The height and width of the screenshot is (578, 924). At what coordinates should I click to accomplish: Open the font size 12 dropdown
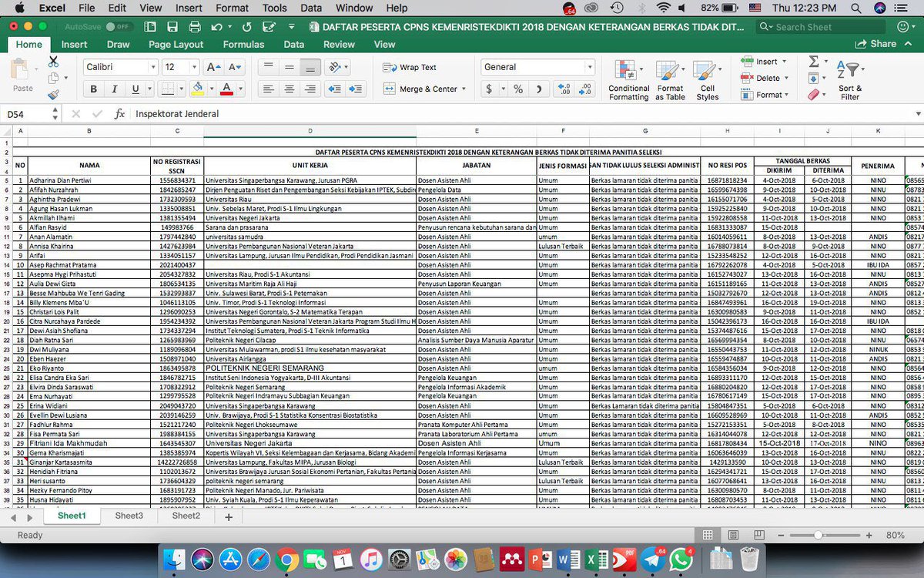[x=194, y=67]
